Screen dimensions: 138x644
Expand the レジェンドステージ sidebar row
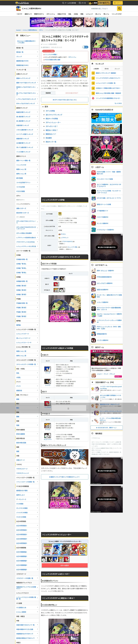(27, 334)
